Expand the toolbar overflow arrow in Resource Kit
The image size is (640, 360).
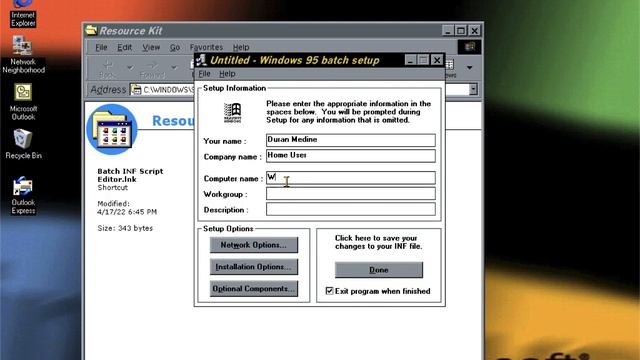pos(469,67)
